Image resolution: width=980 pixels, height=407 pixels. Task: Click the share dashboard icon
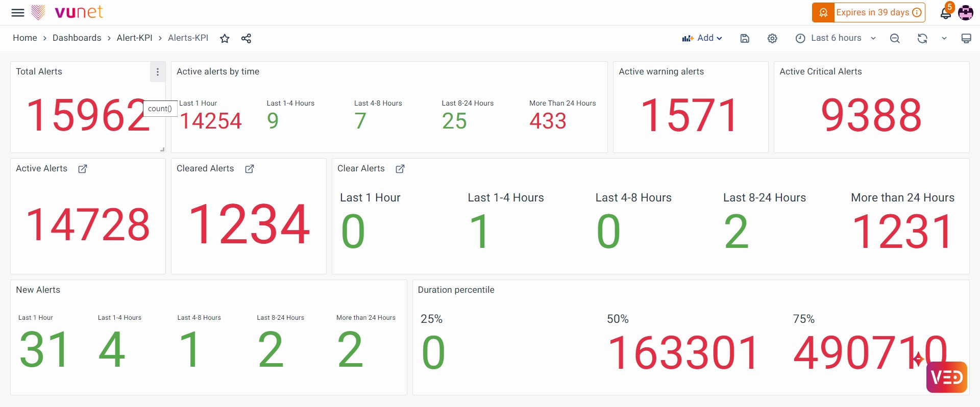pos(246,38)
